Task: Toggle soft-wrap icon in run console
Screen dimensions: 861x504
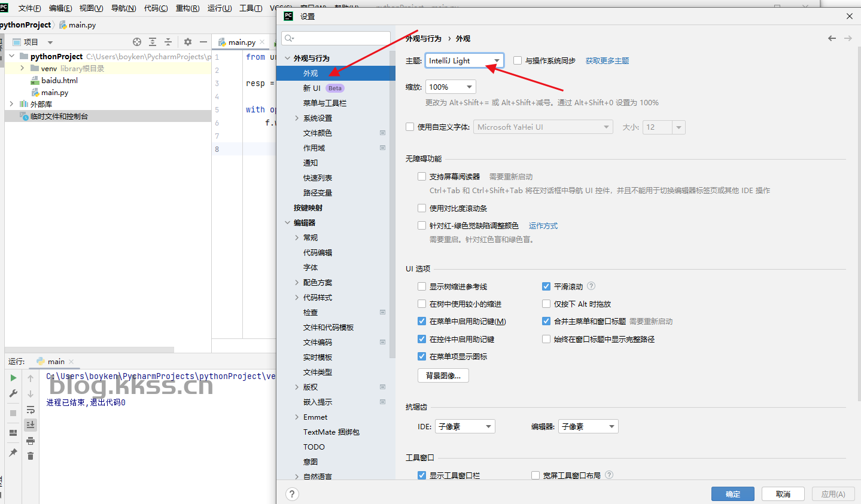Action: click(x=31, y=410)
